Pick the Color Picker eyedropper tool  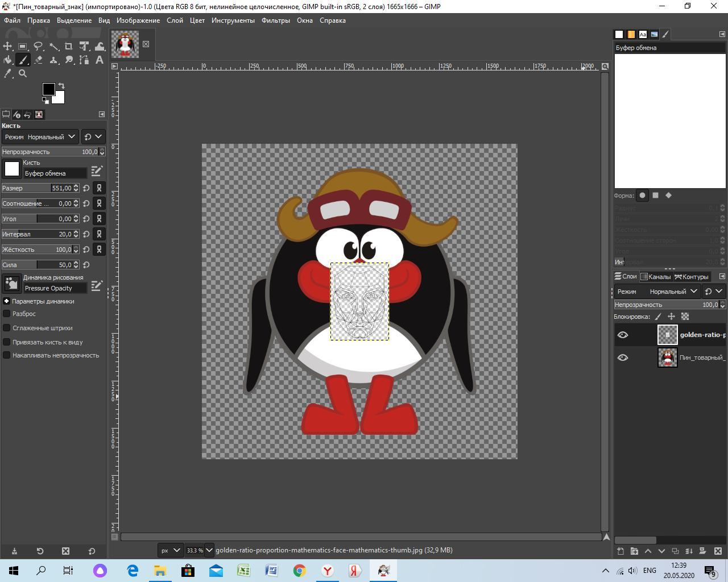8,73
